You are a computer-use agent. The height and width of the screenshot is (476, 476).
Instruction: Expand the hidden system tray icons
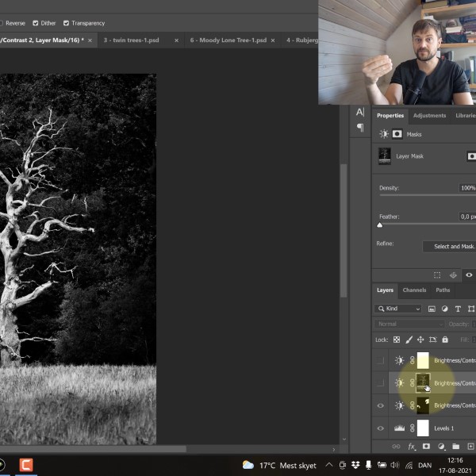click(329, 465)
